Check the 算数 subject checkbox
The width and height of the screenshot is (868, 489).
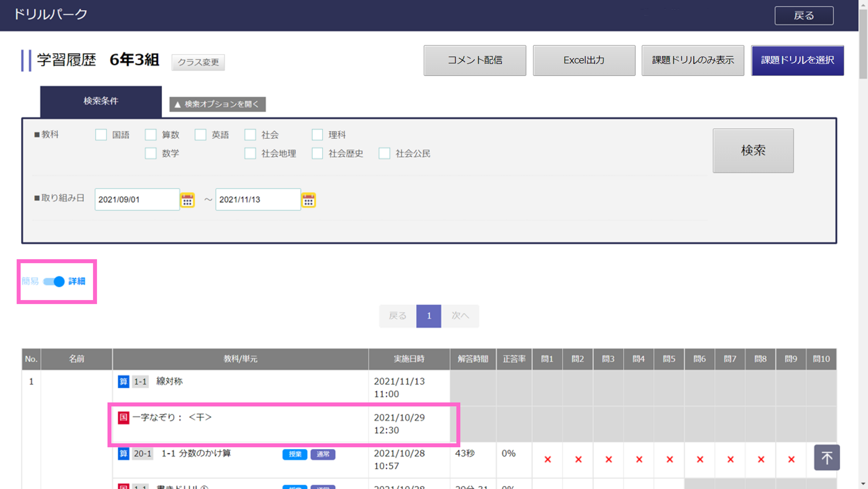click(x=151, y=135)
